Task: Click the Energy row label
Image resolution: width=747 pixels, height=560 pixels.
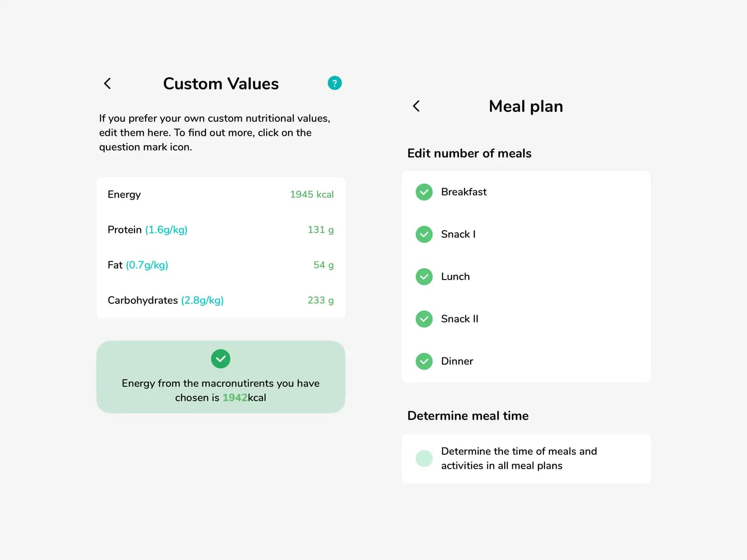Action: [124, 195]
